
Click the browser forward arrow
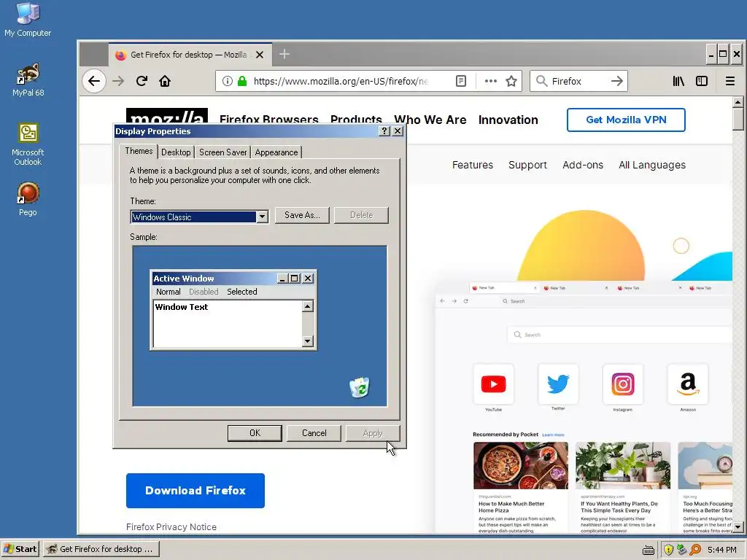click(118, 81)
